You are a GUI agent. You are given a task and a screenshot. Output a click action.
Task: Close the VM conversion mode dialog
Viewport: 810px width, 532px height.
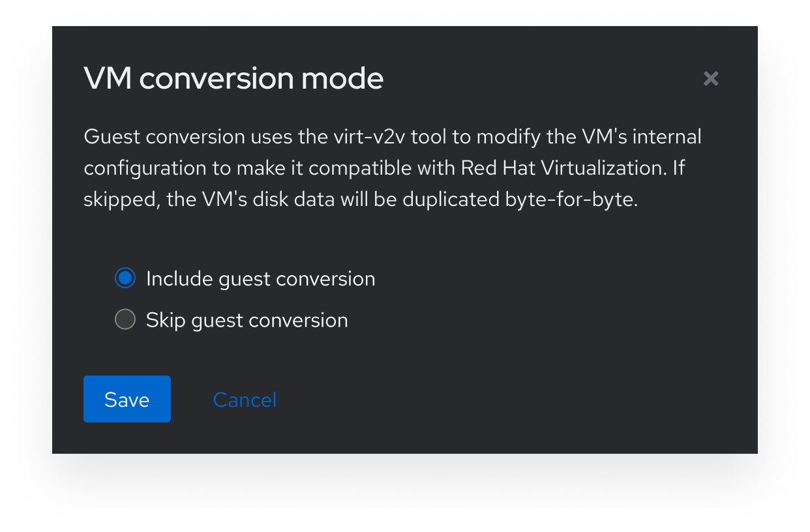711,79
